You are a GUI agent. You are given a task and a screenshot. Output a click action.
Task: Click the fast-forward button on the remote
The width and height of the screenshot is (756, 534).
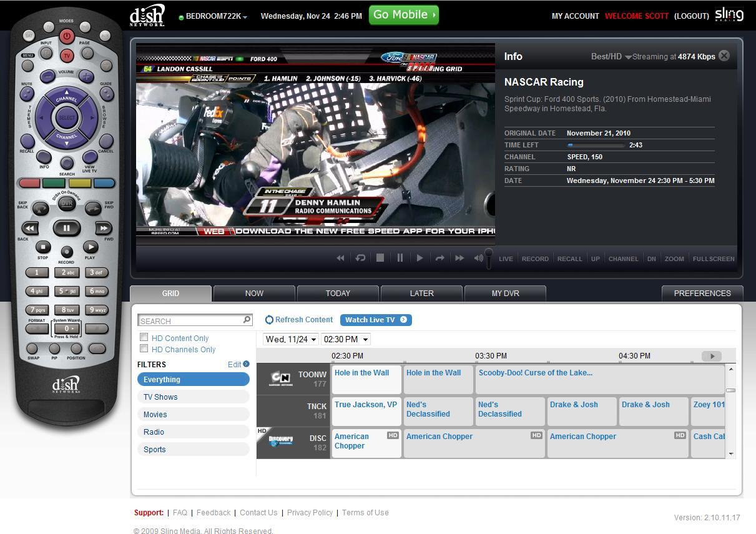(103, 229)
